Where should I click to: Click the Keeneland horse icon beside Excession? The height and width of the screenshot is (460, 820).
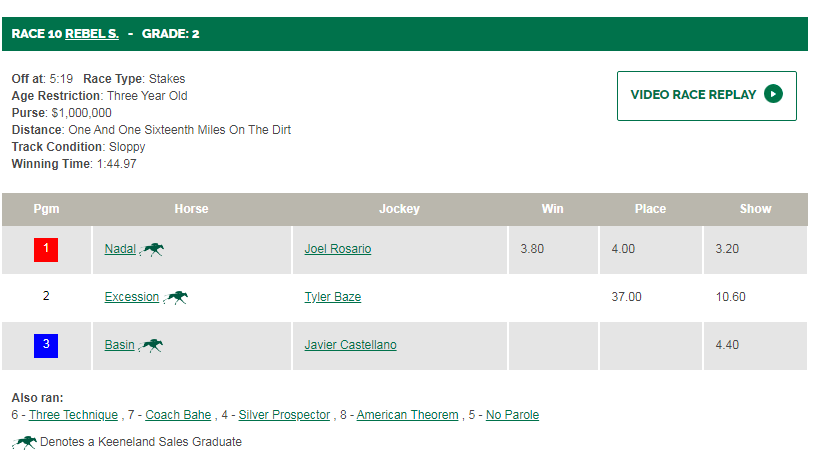tap(175, 297)
